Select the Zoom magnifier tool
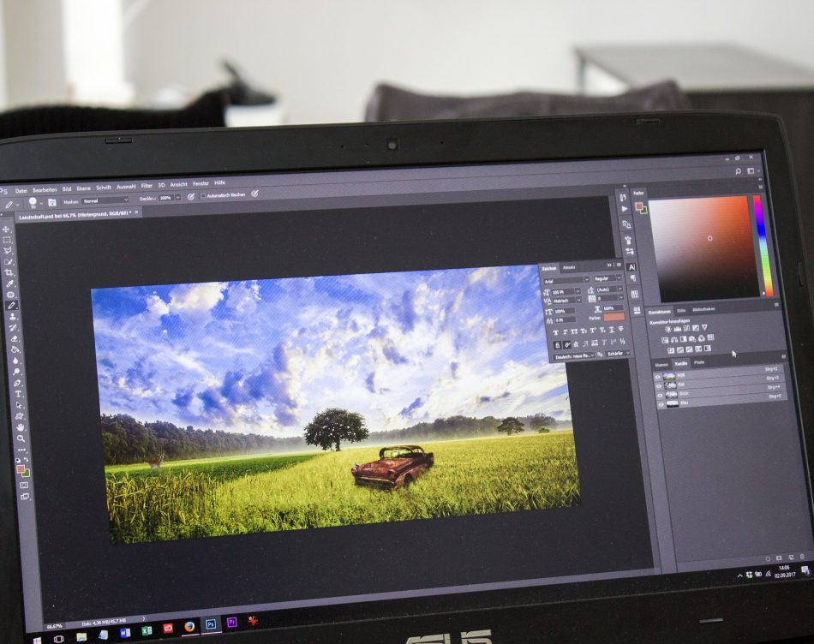Image resolution: width=814 pixels, height=644 pixels. pyautogui.click(x=21, y=438)
